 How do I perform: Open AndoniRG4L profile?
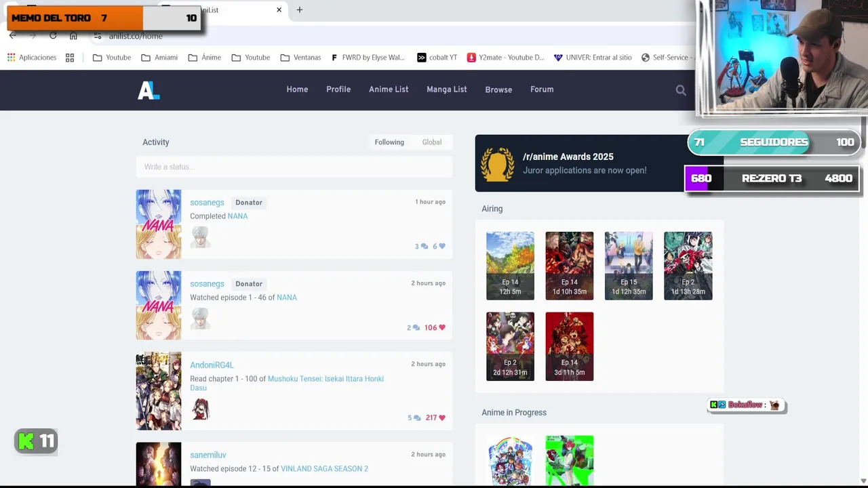pyautogui.click(x=212, y=365)
